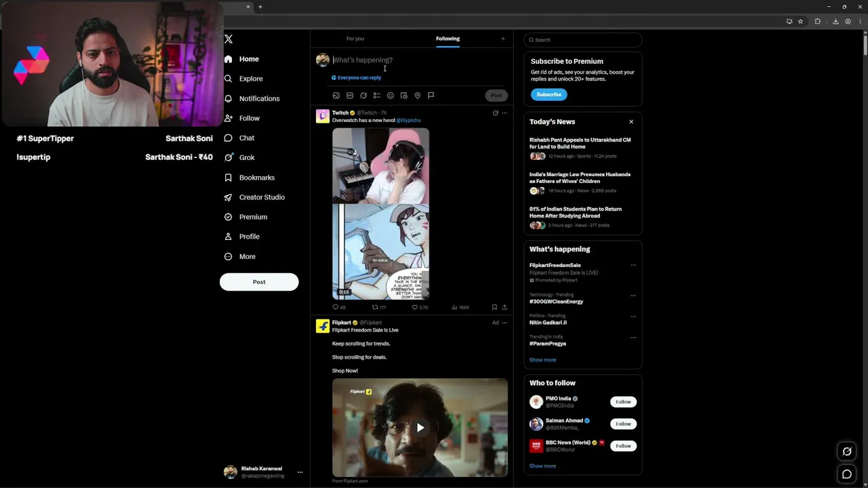Bookmark the Twitch post
The image size is (868, 488).
[x=494, y=307]
